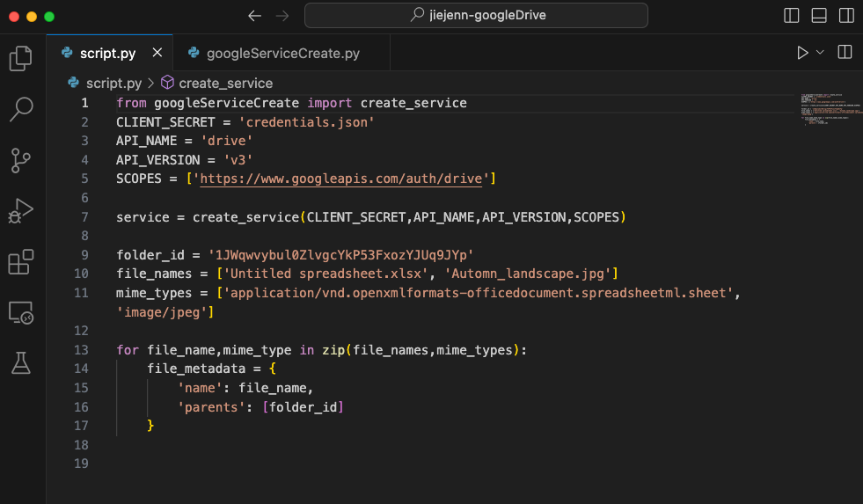Click API_VERSION assignment on line 4
The width and height of the screenshot is (863, 504).
pos(158,160)
